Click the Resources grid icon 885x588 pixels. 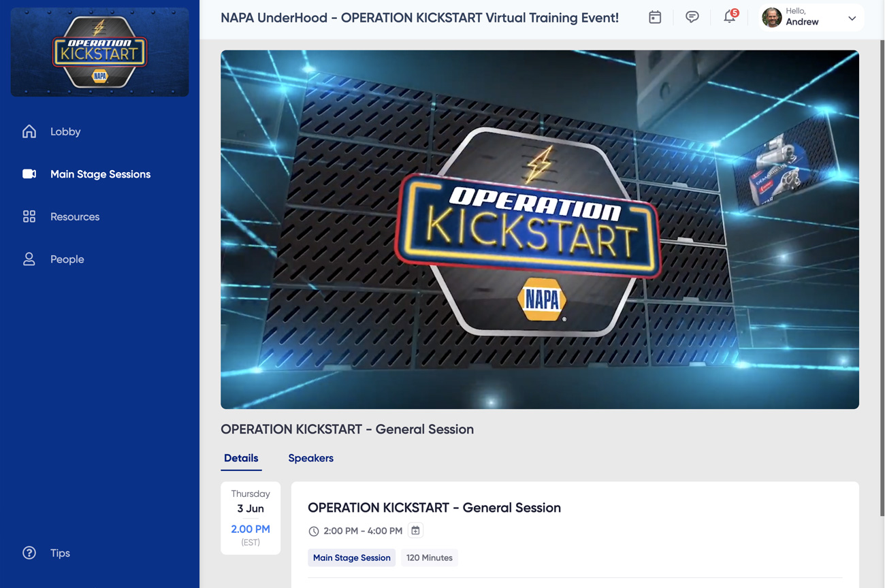click(x=29, y=216)
